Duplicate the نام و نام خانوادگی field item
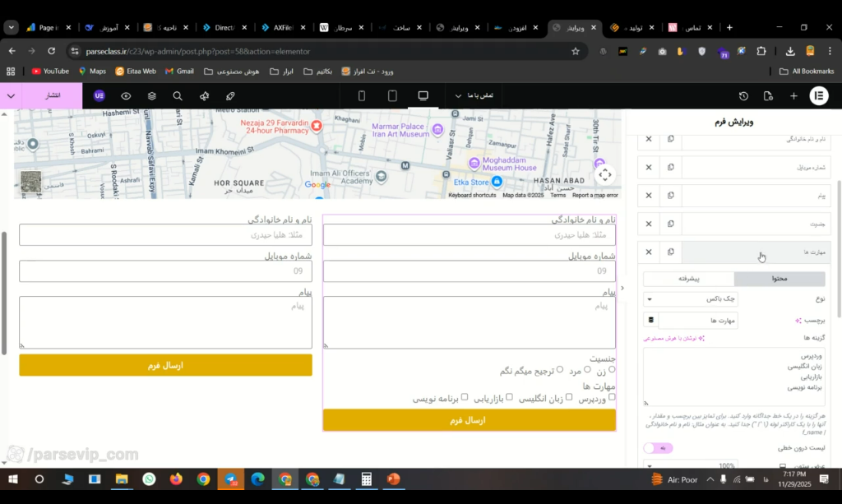The image size is (842, 504). pyautogui.click(x=671, y=139)
